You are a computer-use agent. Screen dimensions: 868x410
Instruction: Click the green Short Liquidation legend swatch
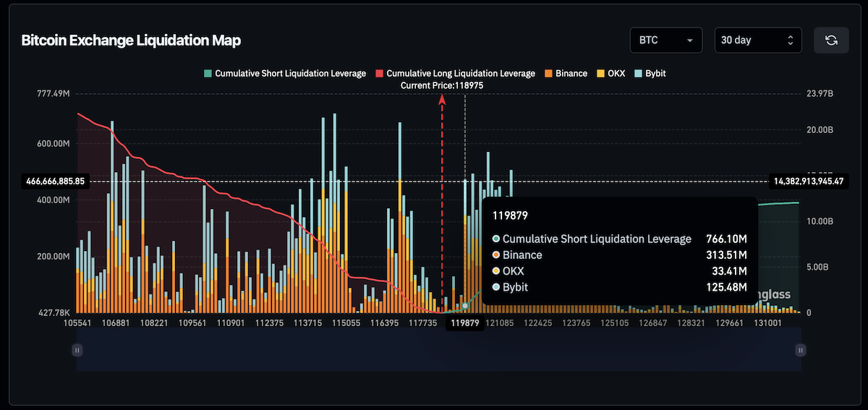(208, 74)
